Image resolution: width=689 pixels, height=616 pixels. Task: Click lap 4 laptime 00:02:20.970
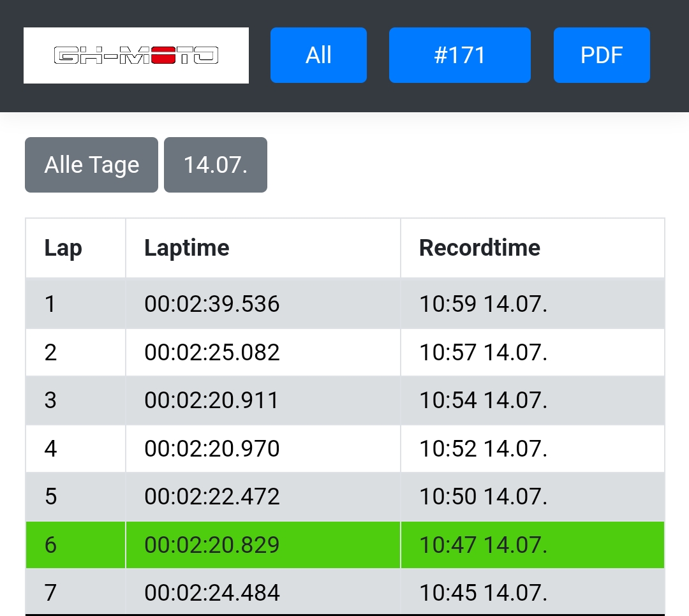(212, 449)
